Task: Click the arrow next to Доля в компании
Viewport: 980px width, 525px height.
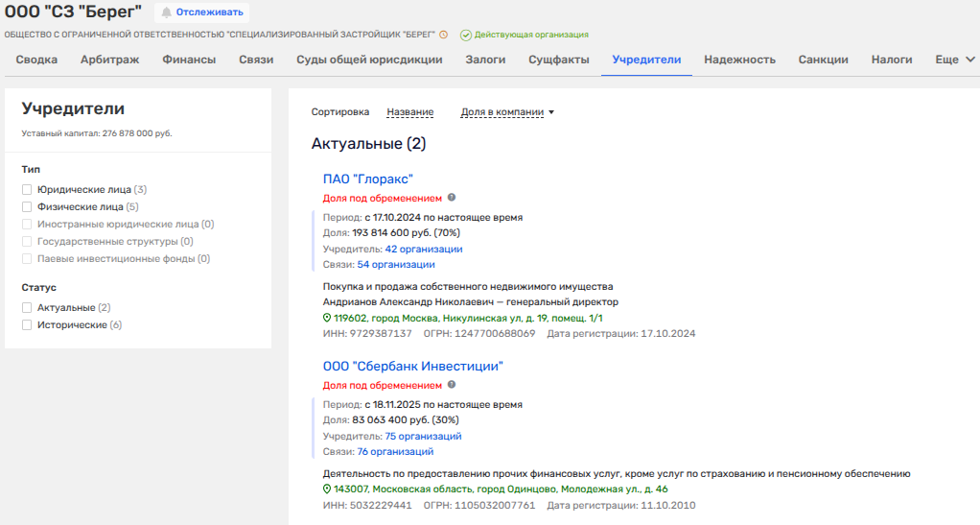Action: [x=551, y=112]
